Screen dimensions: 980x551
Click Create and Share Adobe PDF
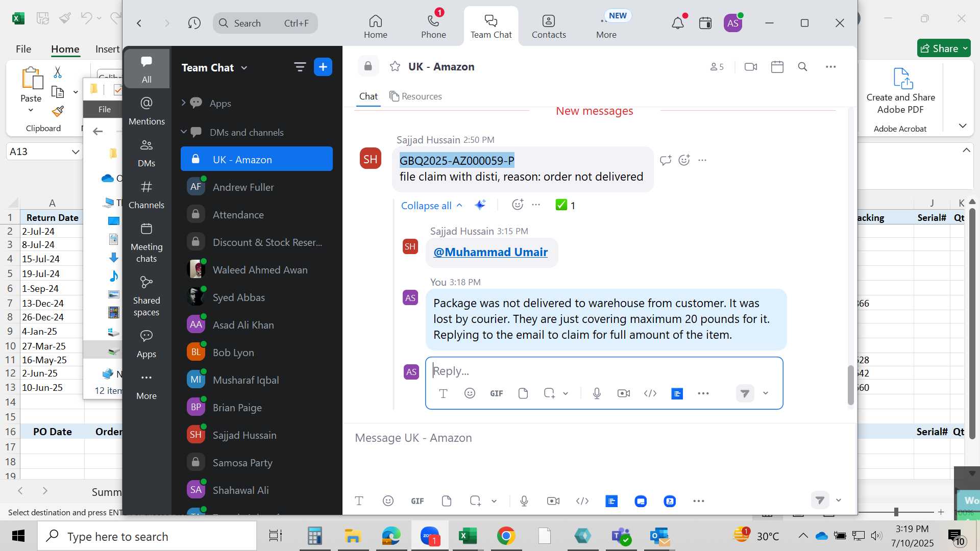pos(901,92)
